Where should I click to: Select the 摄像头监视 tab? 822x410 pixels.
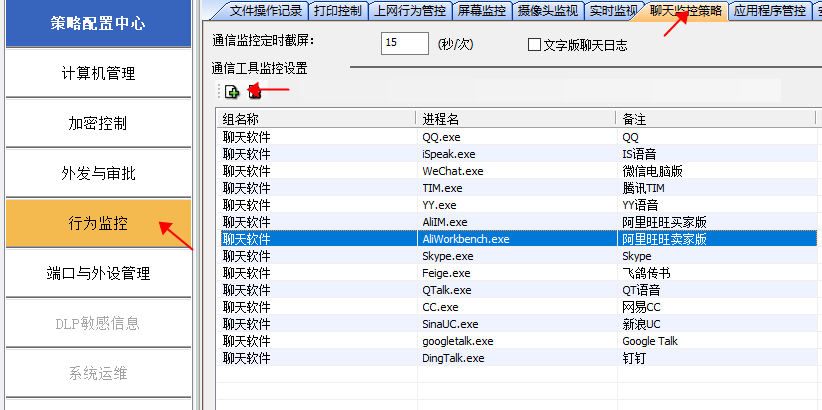(x=547, y=11)
